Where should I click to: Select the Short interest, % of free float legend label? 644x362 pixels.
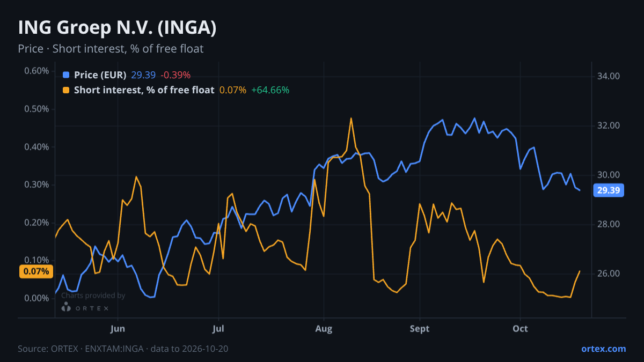click(x=144, y=90)
